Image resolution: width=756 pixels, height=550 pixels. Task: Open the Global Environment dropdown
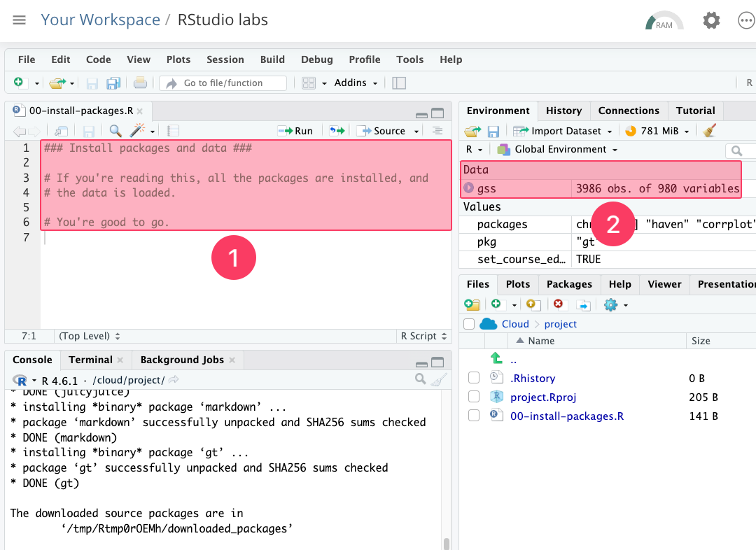[x=557, y=150]
